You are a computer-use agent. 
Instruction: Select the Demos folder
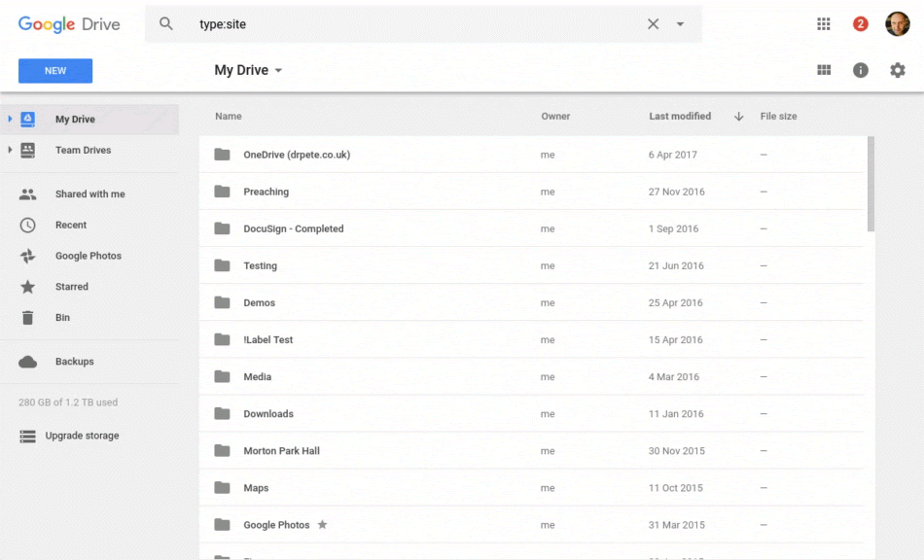(531, 302)
